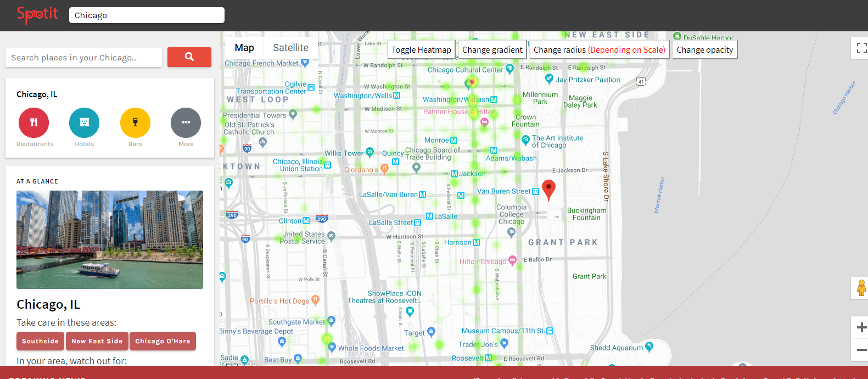Zoom out on the map
The image size is (868, 379).
coord(861,350)
